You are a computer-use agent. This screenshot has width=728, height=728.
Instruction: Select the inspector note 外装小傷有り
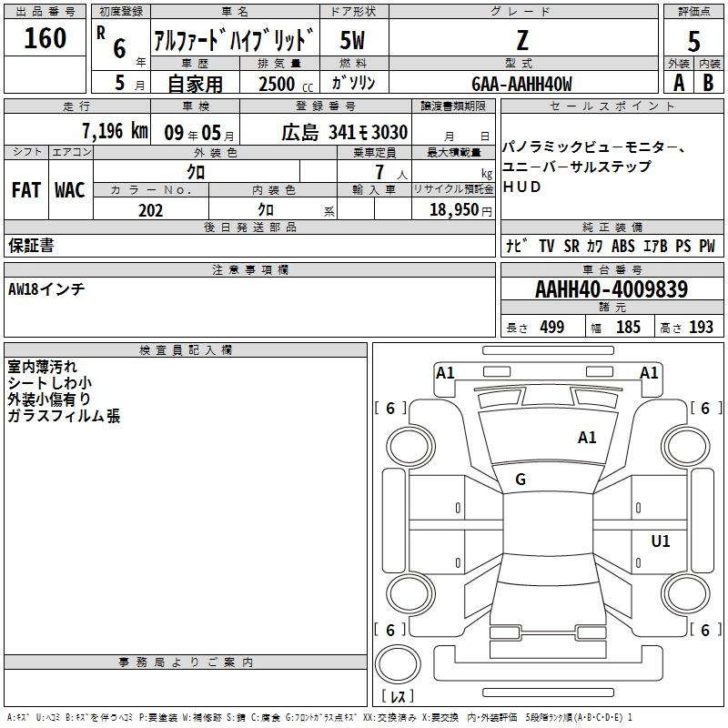pos(49,399)
